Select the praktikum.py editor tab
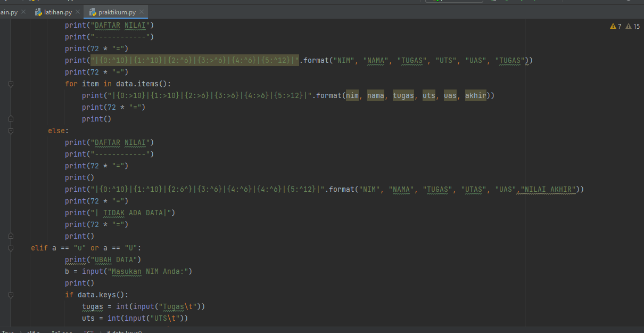 [116, 12]
